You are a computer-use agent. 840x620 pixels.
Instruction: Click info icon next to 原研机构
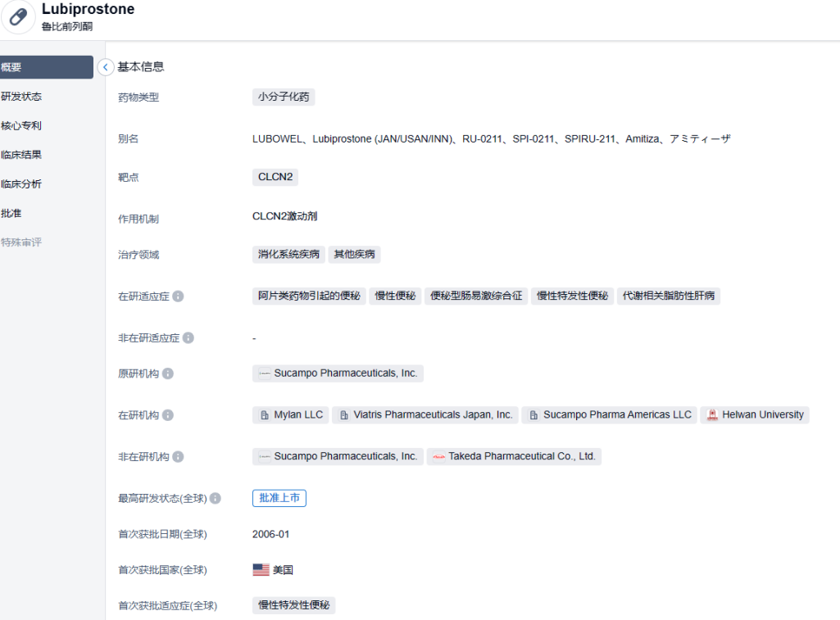point(168,373)
